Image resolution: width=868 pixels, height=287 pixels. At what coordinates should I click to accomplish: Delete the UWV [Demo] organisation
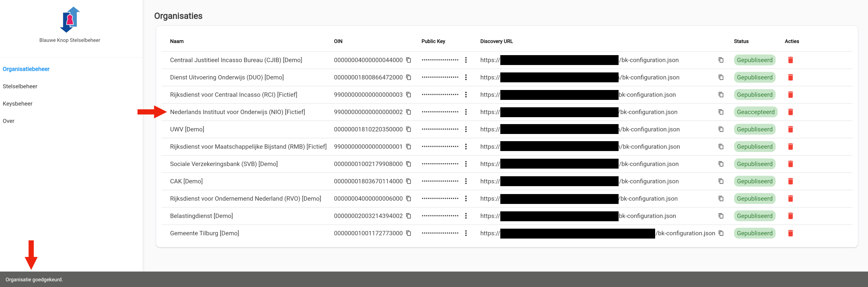[790, 129]
